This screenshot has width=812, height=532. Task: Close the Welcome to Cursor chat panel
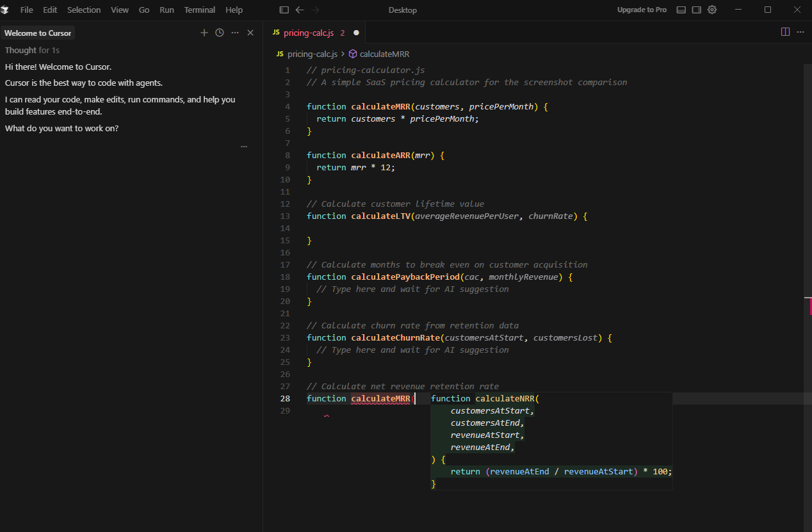tap(250, 33)
